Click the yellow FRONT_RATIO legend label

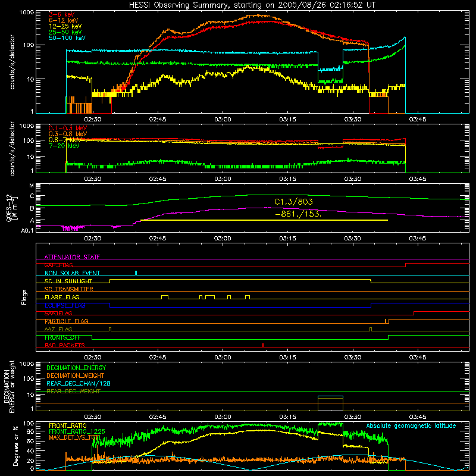(x=68, y=425)
